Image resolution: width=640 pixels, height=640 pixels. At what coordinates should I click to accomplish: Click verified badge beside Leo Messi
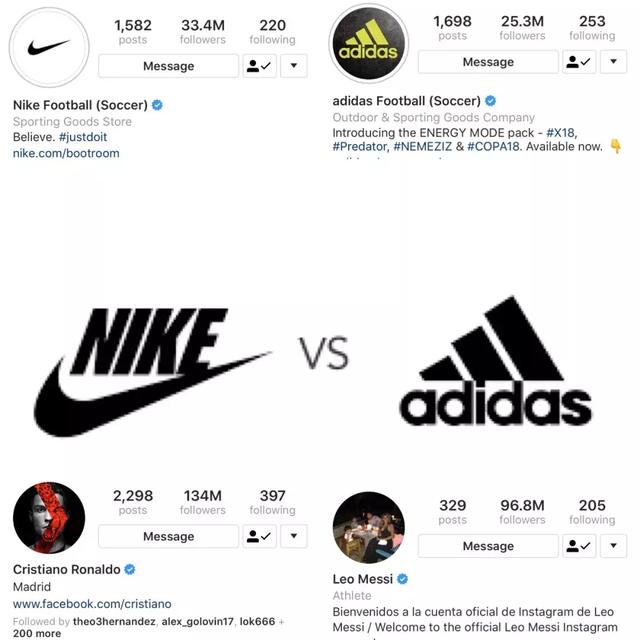(x=402, y=579)
